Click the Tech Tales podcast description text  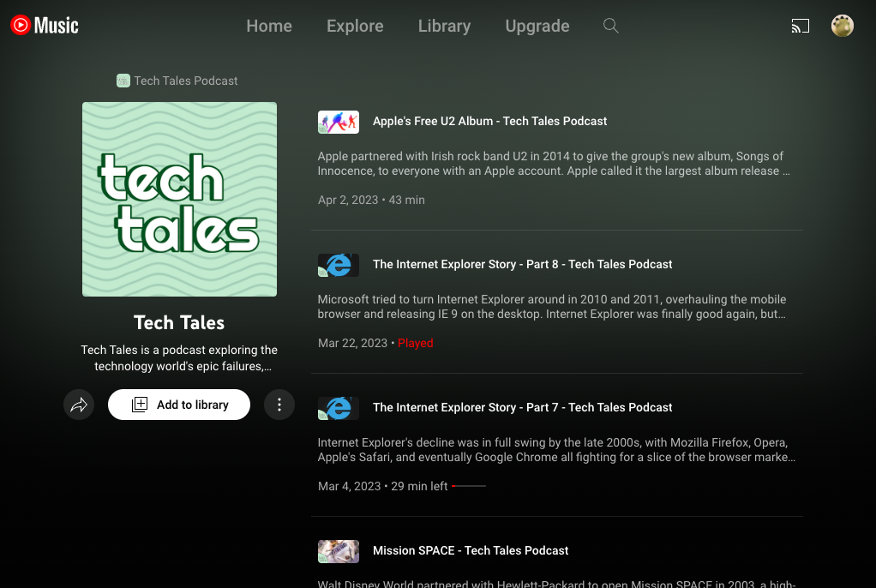coord(179,357)
